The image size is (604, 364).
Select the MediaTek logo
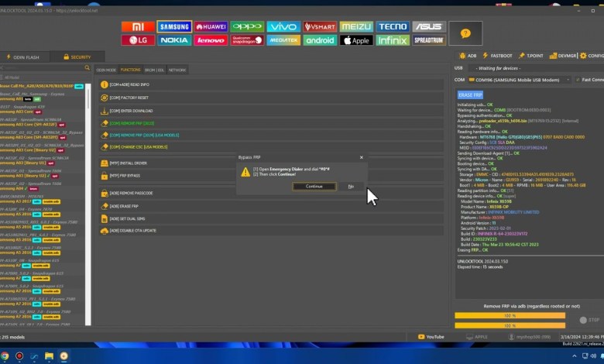point(283,40)
